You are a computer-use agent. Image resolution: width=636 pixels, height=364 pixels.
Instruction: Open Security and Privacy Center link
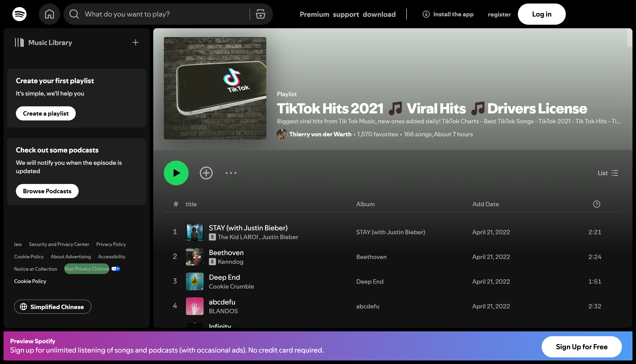pos(59,244)
